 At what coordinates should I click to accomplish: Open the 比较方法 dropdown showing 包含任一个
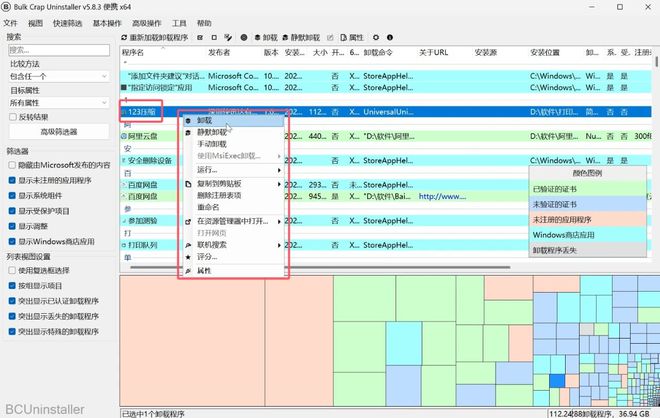pyautogui.click(x=59, y=76)
